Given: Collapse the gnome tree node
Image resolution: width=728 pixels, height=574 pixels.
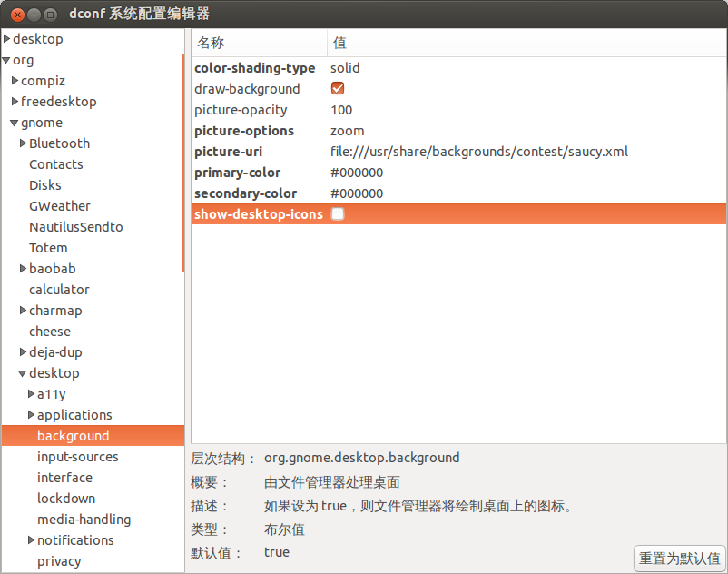Looking at the screenshot, I should [x=15, y=123].
